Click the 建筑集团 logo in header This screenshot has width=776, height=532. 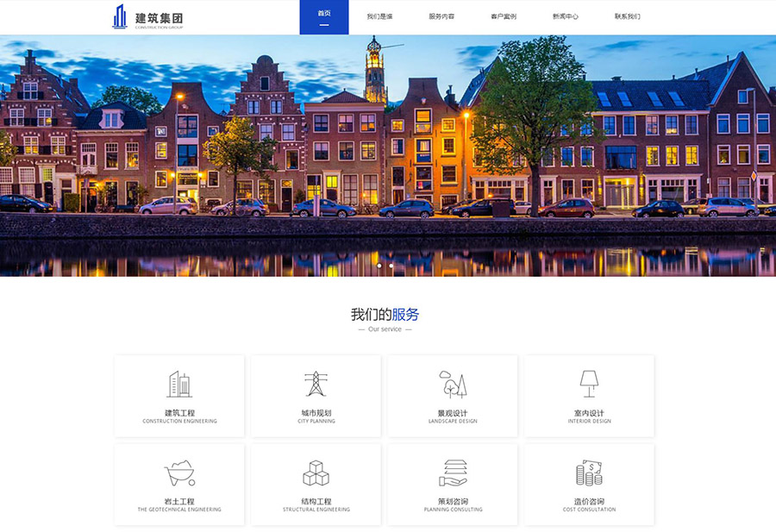147,17
